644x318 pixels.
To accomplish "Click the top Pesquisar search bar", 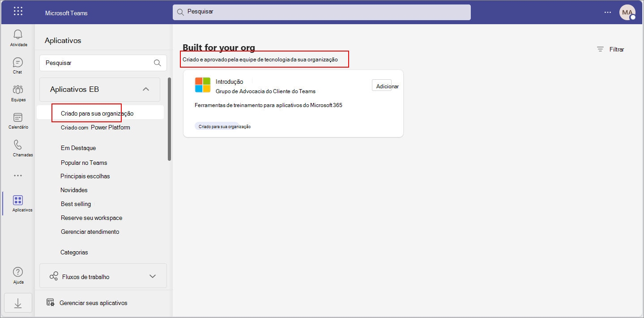I will 321,12.
